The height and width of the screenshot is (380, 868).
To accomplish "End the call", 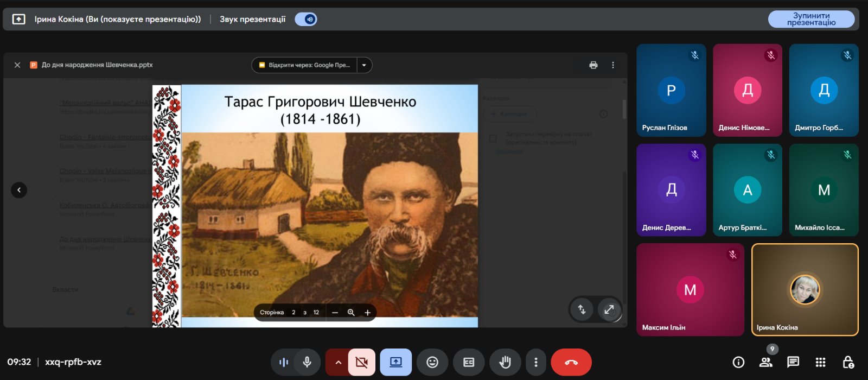I will [x=571, y=362].
